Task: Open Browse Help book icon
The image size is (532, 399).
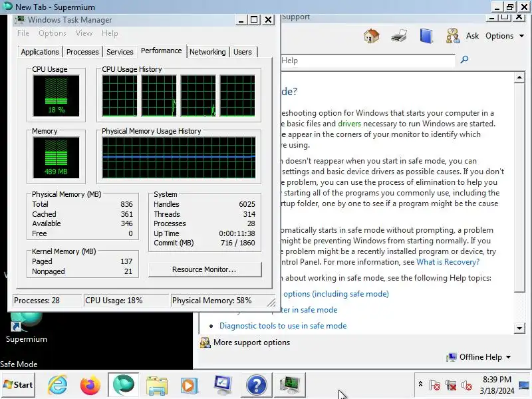Action: 426,36
